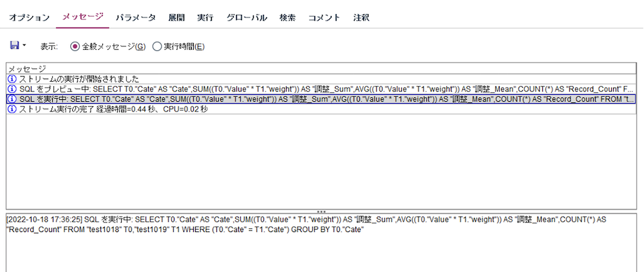Viewport: 644px width, 272px height.
Task: Click info icon of ストリーム実行の完了 row
Action: pyautogui.click(x=12, y=110)
